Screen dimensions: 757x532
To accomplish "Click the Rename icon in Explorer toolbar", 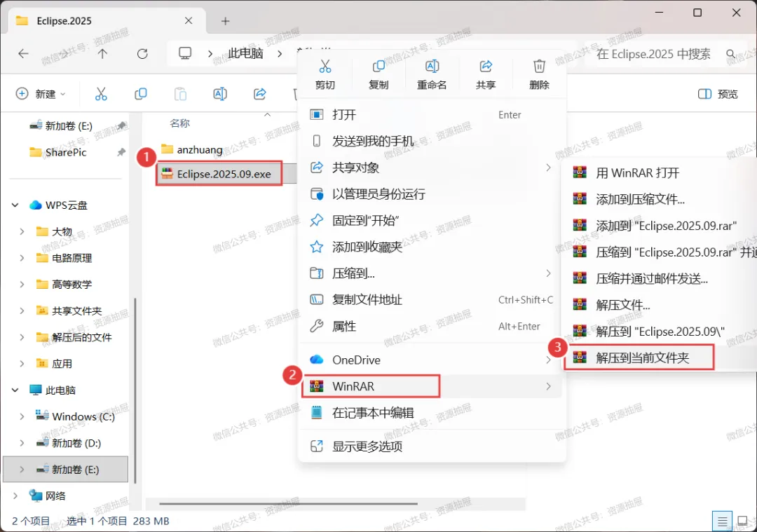I will tap(220, 94).
